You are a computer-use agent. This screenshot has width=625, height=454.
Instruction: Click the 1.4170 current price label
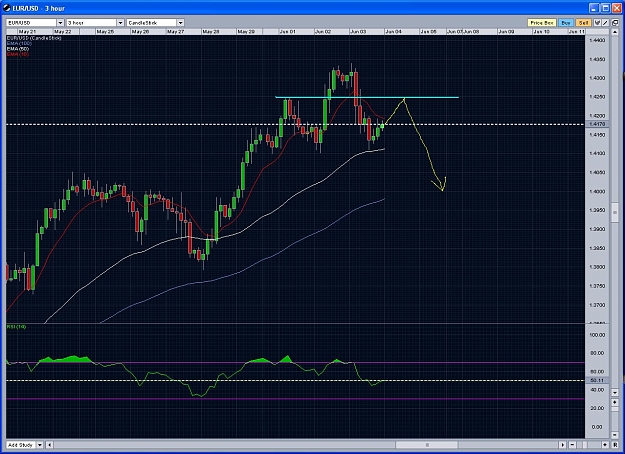(x=597, y=124)
